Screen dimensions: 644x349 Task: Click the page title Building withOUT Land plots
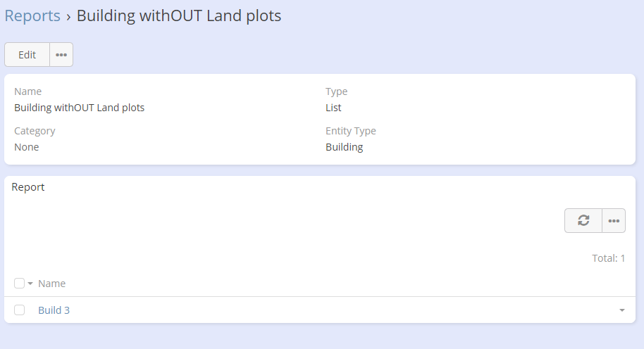tap(179, 16)
